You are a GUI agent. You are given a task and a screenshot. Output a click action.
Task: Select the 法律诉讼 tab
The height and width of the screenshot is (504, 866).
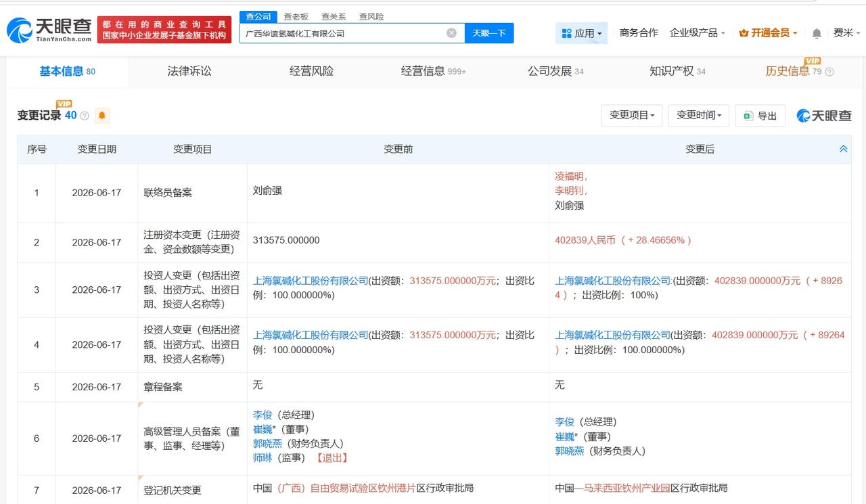coord(189,71)
